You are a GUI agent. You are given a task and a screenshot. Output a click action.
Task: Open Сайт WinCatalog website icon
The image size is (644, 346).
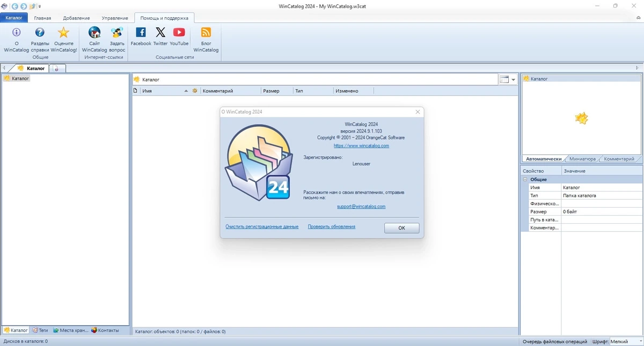(94, 32)
